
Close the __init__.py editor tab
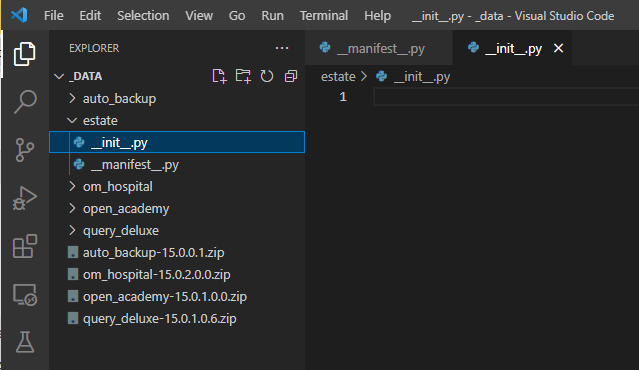(559, 48)
